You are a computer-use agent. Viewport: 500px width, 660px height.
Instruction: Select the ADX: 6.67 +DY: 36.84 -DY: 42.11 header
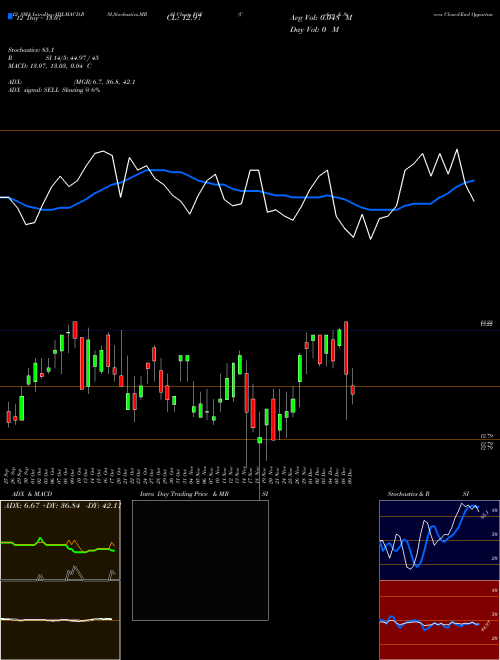62,505
